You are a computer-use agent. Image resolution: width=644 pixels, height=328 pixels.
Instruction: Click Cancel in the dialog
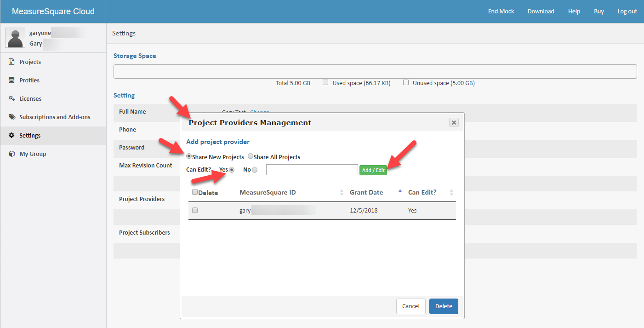(x=410, y=306)
